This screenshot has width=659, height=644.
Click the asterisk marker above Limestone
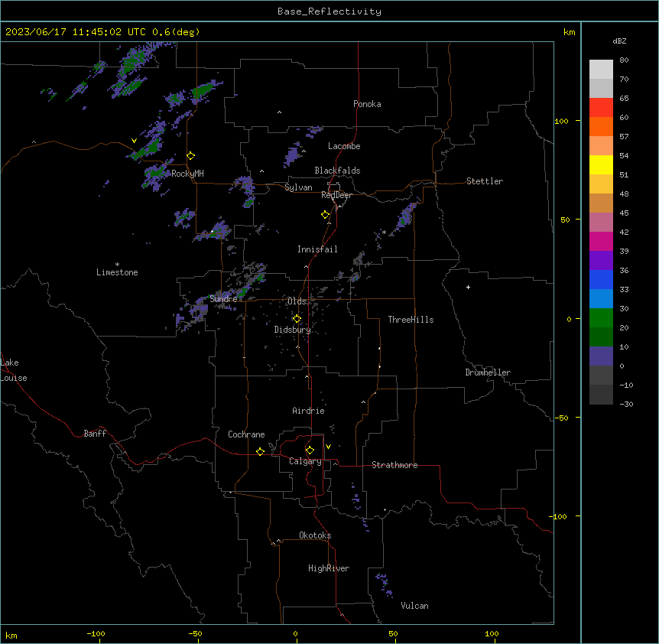click(117, 265)
